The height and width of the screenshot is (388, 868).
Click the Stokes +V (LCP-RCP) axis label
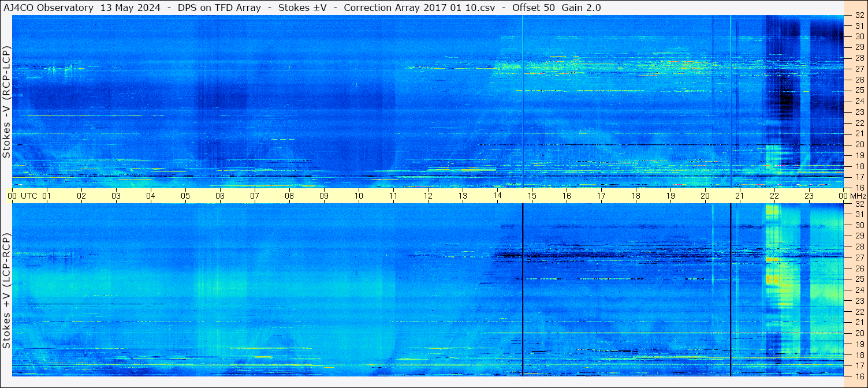(6, 290)
